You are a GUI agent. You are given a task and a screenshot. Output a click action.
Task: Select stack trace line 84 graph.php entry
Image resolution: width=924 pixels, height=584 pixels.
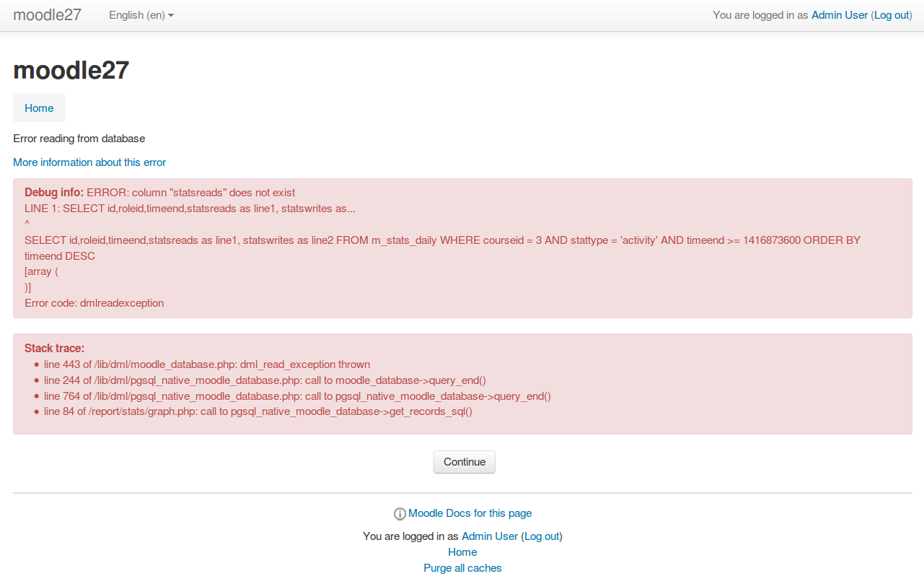[x=258, y=412]
